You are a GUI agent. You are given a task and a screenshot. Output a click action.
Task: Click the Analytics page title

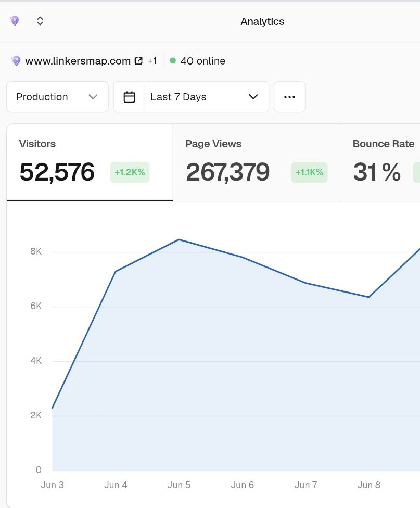(262, 21)
